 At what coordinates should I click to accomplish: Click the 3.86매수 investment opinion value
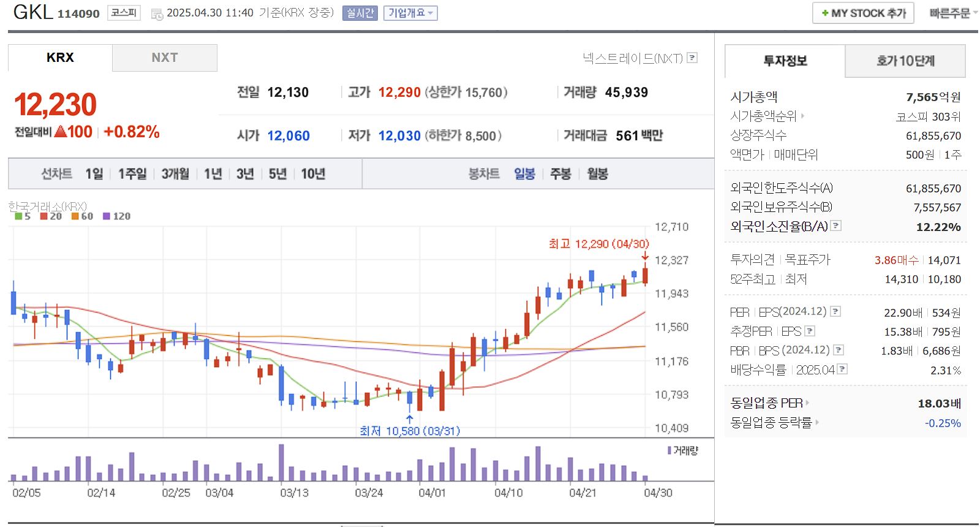pos(897,260)
